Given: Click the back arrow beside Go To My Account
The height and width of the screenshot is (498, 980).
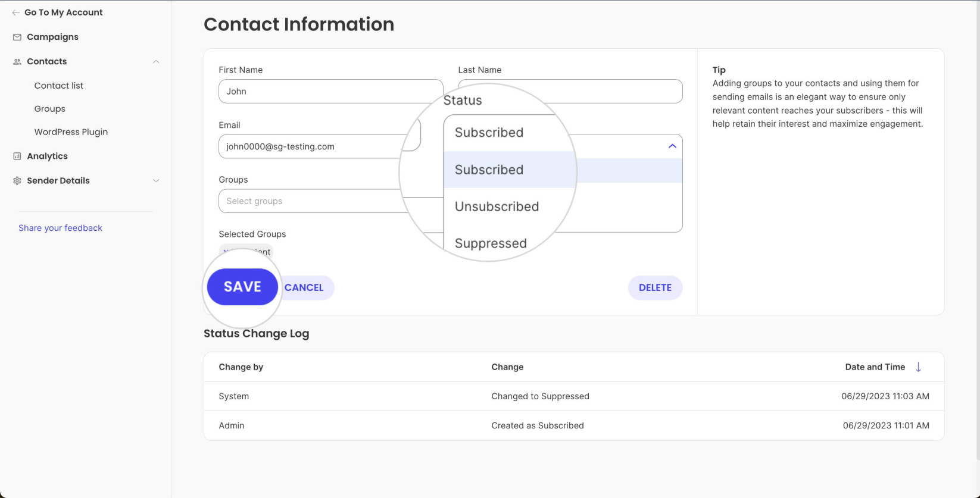Looking at the screenshot, I should pyautogui.click(x=16, y=12).
